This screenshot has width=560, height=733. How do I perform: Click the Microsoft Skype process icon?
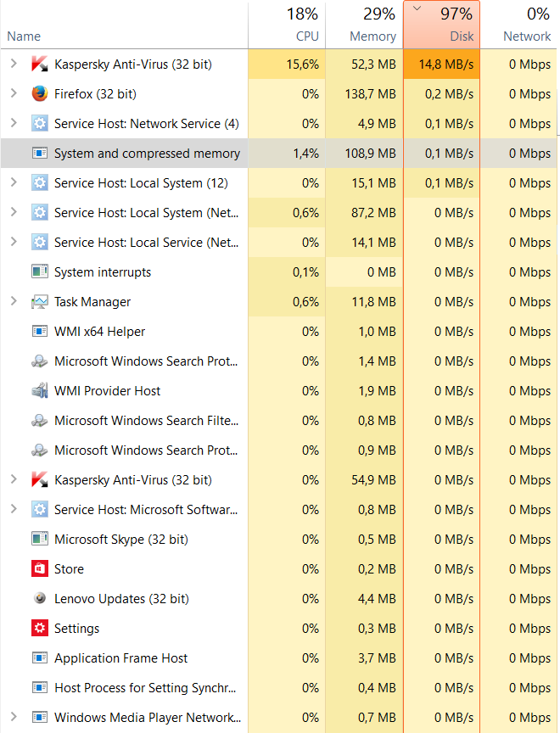coord(40,539)
